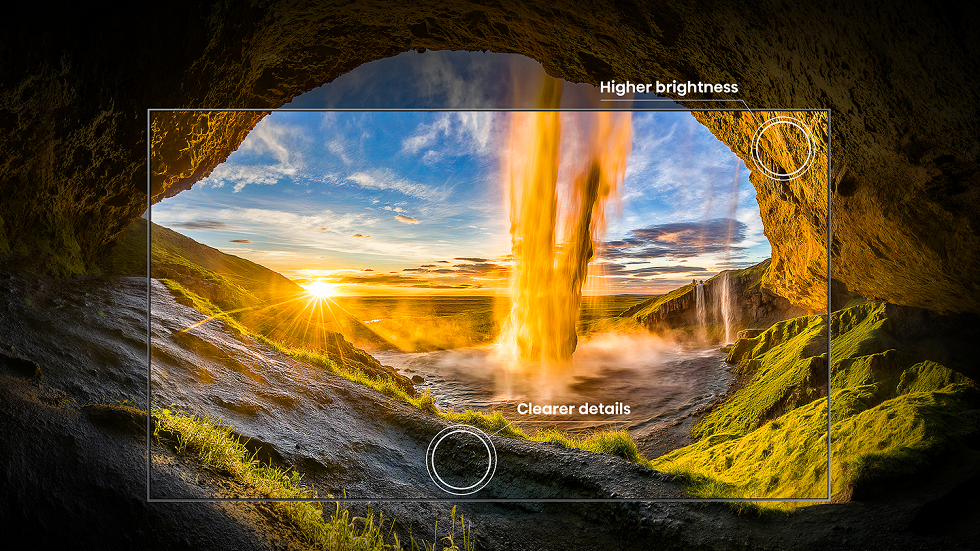Select the circular marker below Higher brightness
The image size is (980, 551).
[x=783, y=148]
